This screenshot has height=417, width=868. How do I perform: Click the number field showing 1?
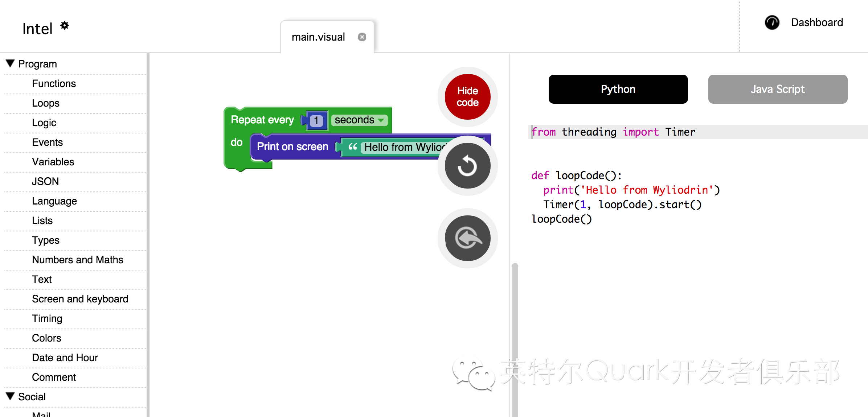(x=316, y=120)
